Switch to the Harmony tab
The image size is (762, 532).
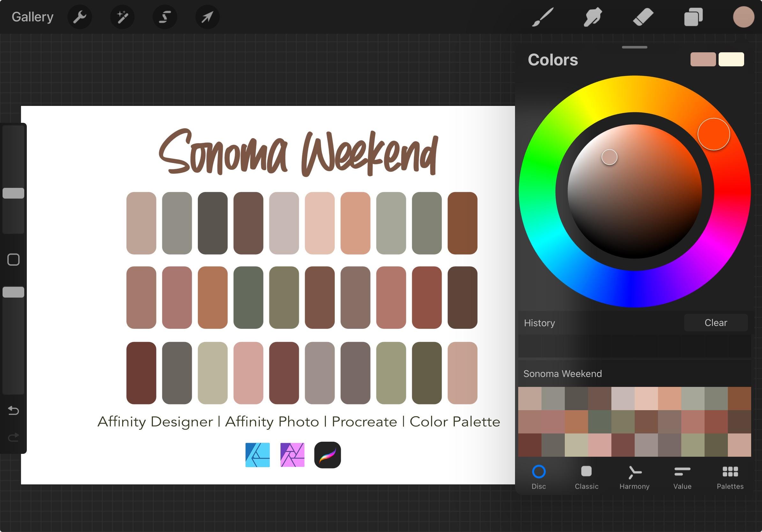[634, 477]
